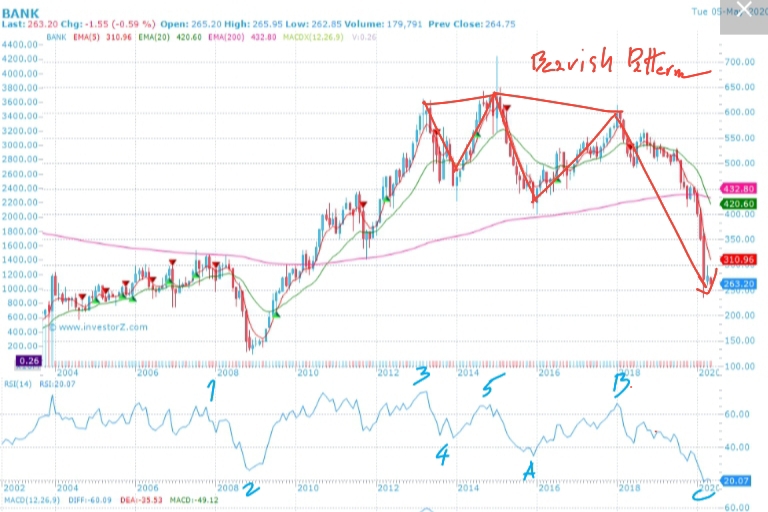
Task: Click the small BANK legend label beside EMA(5)
Action: click(x=56, y=37)
